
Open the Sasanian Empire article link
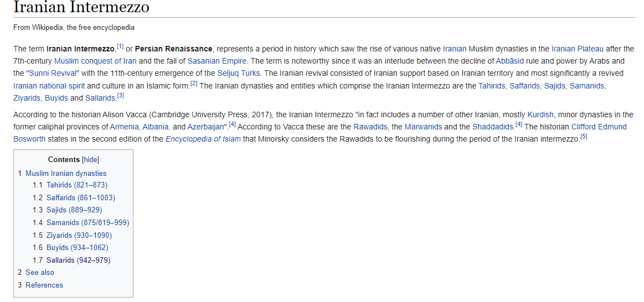(x=217, y=61)
